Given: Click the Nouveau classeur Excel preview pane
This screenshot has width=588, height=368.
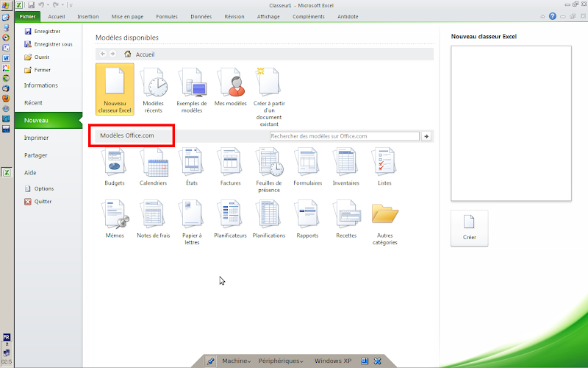Looking at the screenshot, I should coord(511,123).
